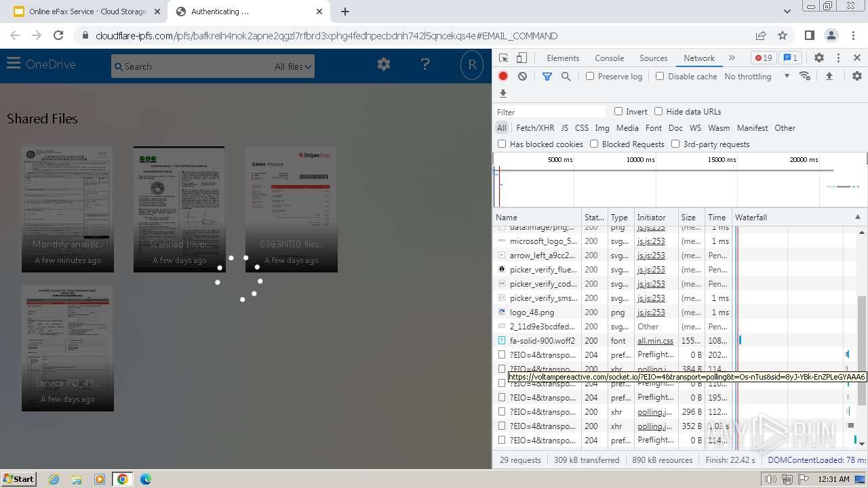
Task: Open the All files search scope dropdown
Action: click(293, 66)
